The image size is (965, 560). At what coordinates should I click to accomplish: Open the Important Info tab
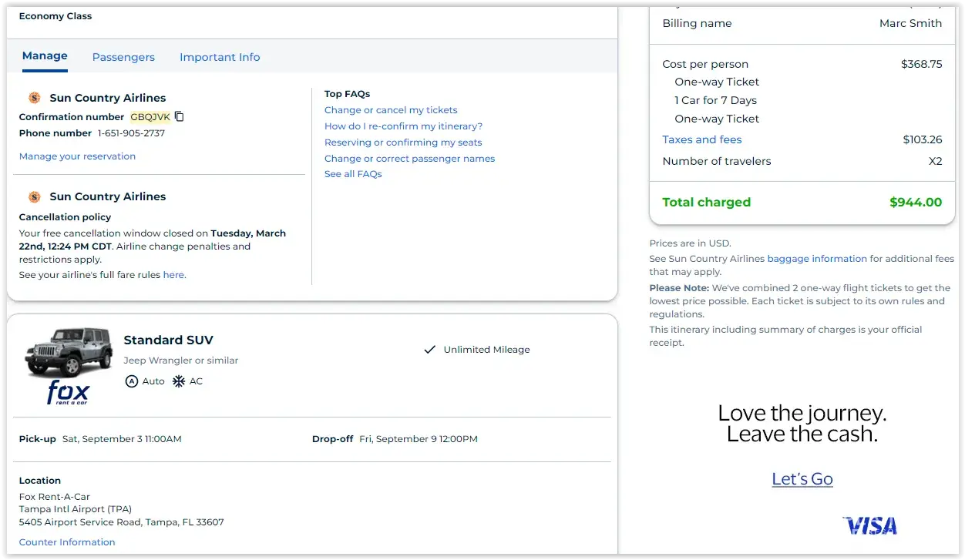pyautogui.click(x=220, y=57)
